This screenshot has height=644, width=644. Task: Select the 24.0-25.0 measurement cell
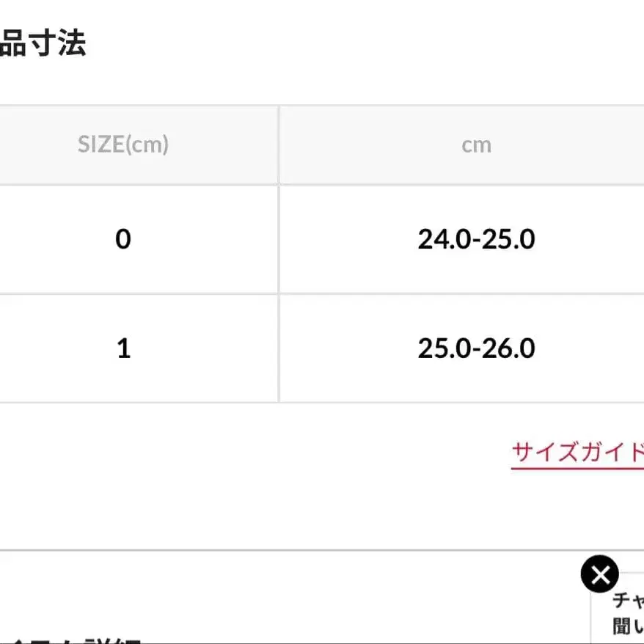(476, 239)
